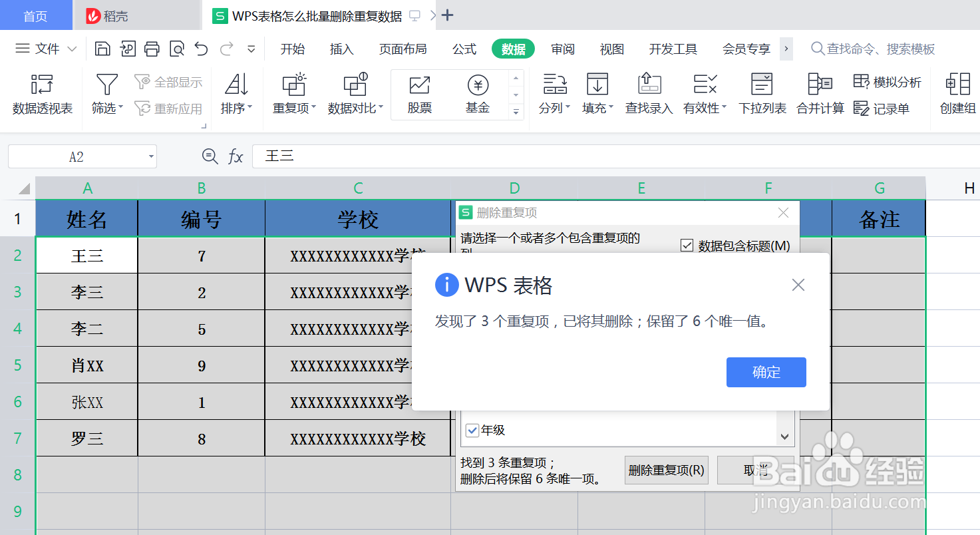Switch to the 审阅 ribbon tab
Viewport: 980px width, 535px height.
tap(562, 49)
